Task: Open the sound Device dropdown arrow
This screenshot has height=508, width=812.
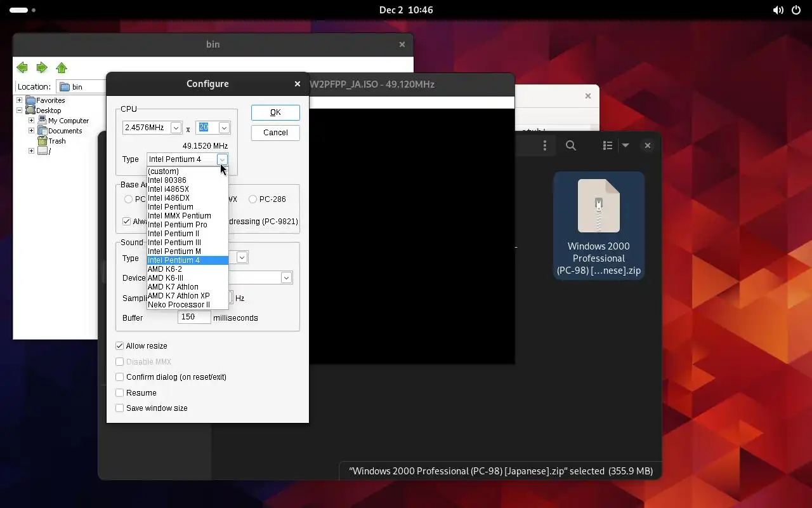Action: click(x=286, y=277)
